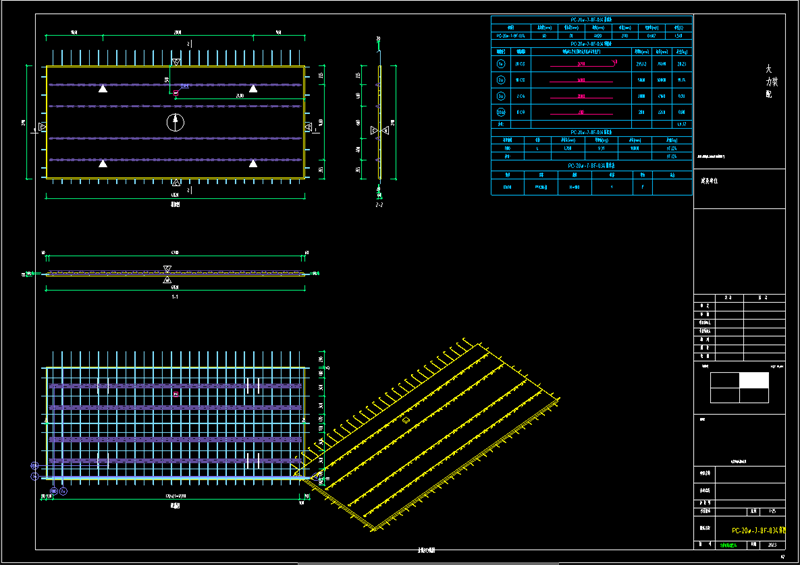This screenshot has width=800, height=565.
Task: Select the magenta straight rebar shape in row 2a
Action: point(581,81)
